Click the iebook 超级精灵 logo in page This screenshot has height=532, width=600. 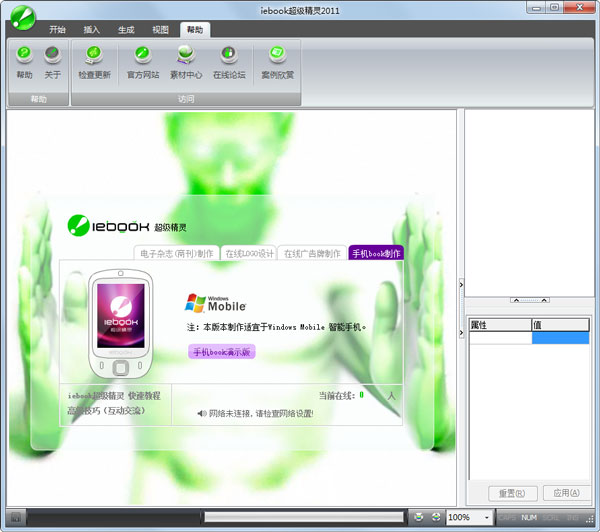(127, 226)
